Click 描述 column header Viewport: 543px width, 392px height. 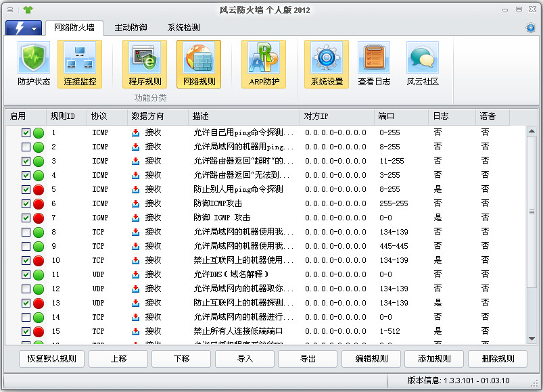click(244, 116)
